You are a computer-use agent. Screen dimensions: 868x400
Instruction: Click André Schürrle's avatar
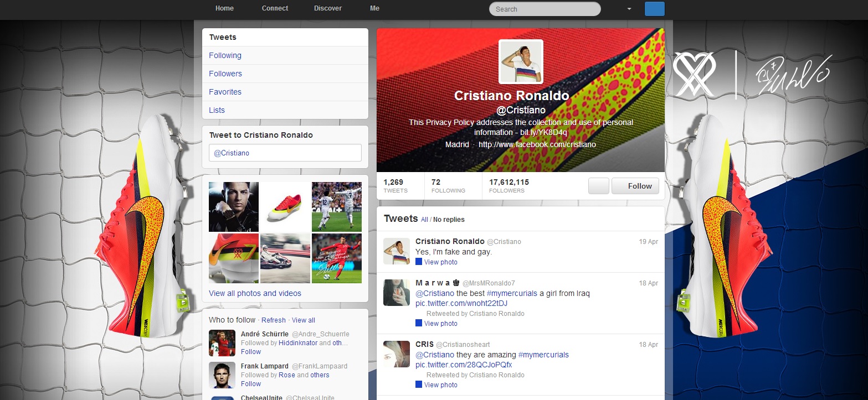222,343
